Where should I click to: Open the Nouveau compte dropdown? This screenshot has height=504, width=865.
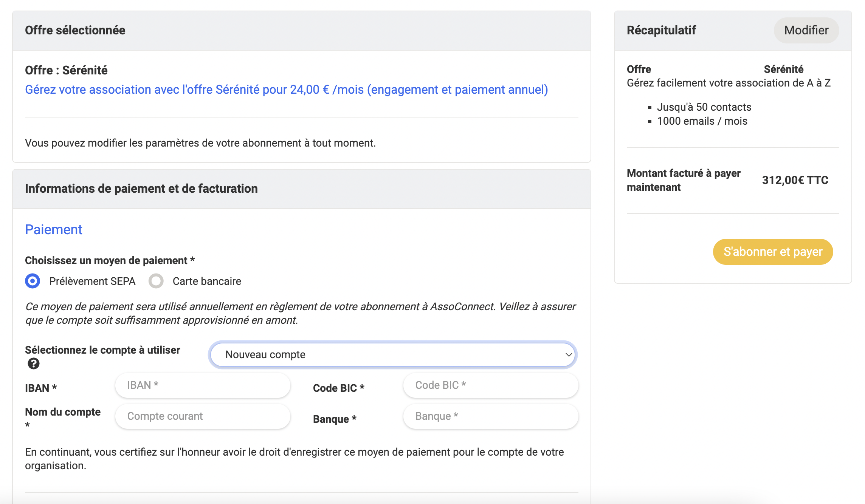coord(392,354)
